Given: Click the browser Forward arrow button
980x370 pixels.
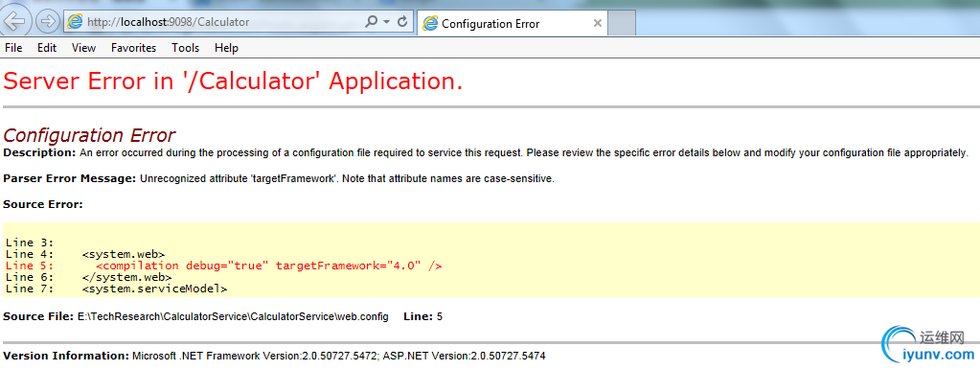Looking at the screenshot, I should (47, 22).
